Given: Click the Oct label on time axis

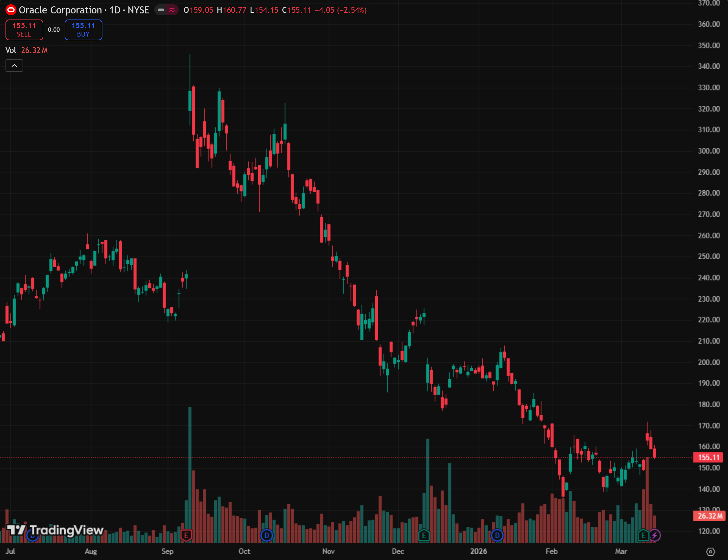Looking at the screenshot, I should coord(244,551).
